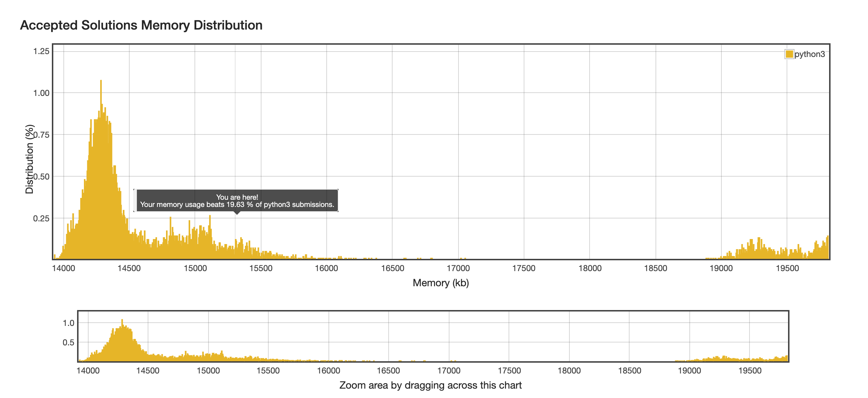
Task: Click the 'You are here!' tooltip box
Action: (x=237, y=201)
